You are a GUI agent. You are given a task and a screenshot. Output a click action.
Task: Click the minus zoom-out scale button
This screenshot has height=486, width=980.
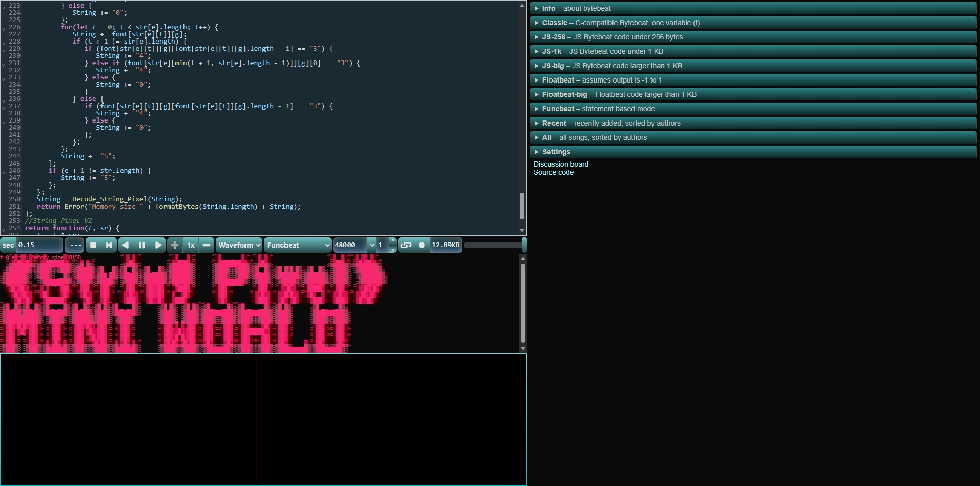pyautogui.click(x=207, y=245)
